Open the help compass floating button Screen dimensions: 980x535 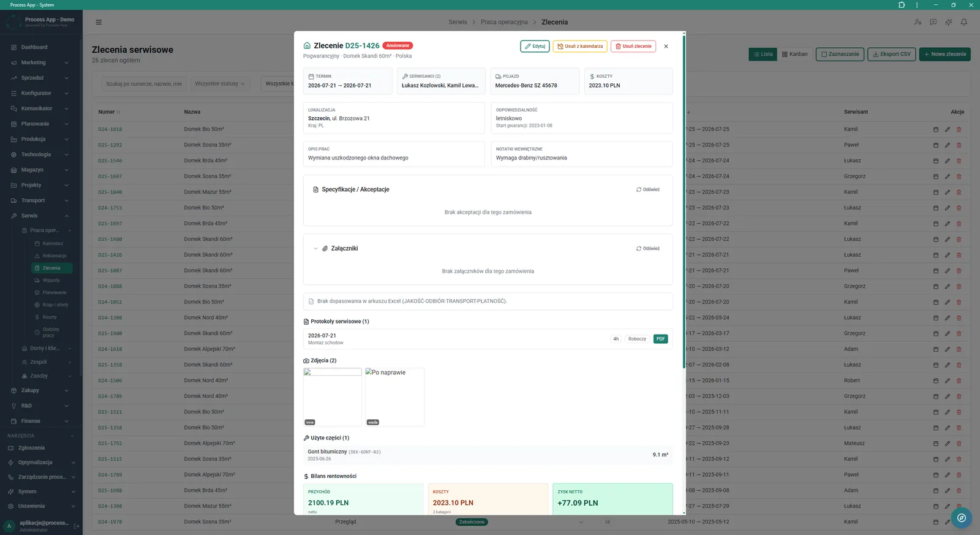point(962,518)
